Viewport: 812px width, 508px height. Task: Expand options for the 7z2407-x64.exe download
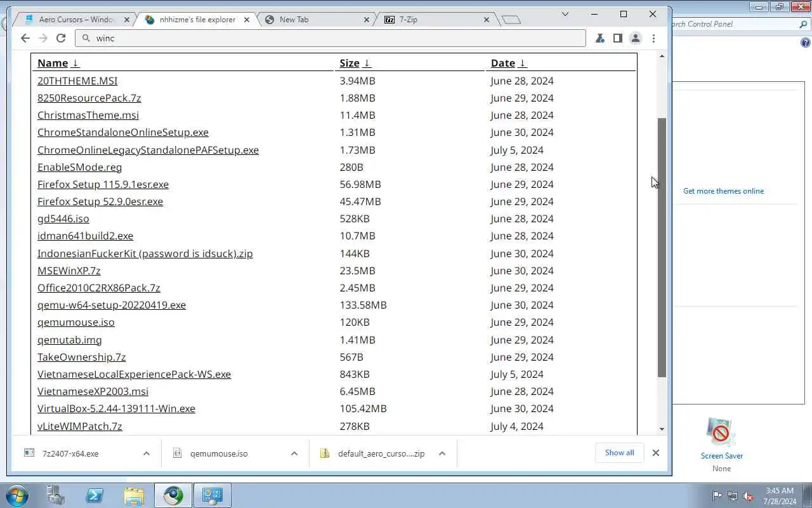[147, 453]
